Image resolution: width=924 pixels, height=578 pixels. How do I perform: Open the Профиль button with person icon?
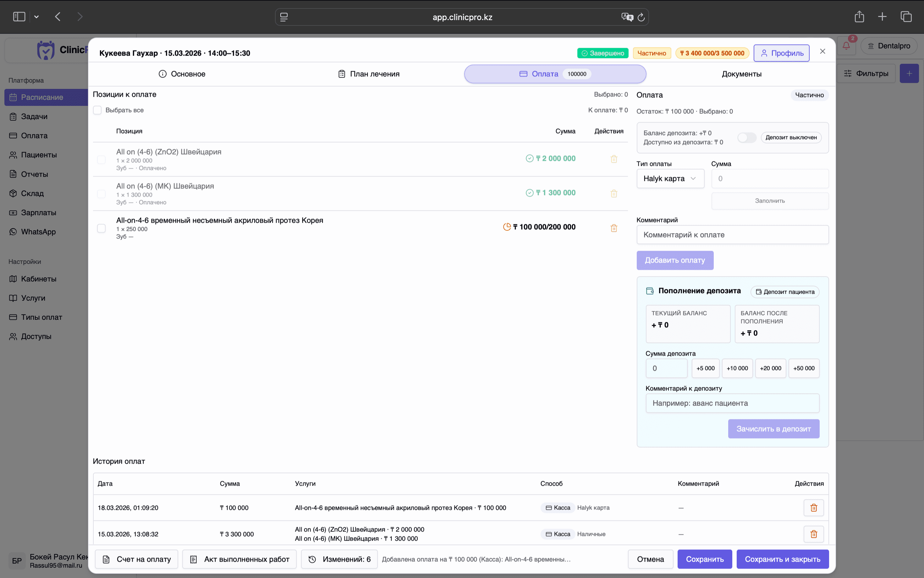pos(781,53)
